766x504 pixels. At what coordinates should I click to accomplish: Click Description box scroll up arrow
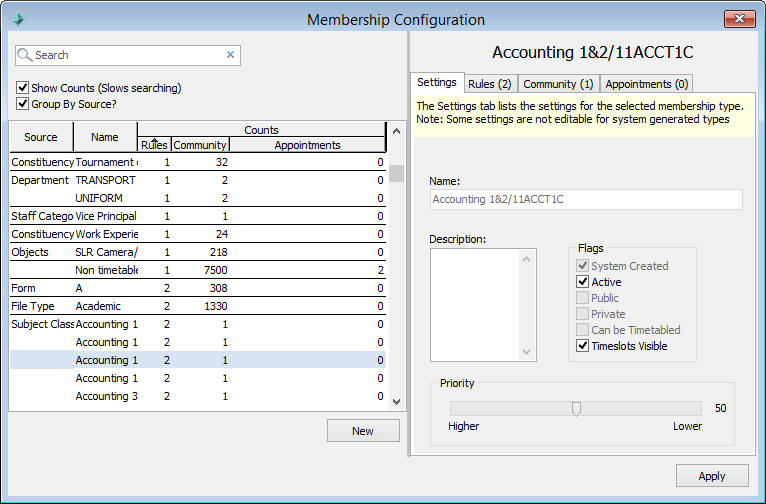click(526, 259)
